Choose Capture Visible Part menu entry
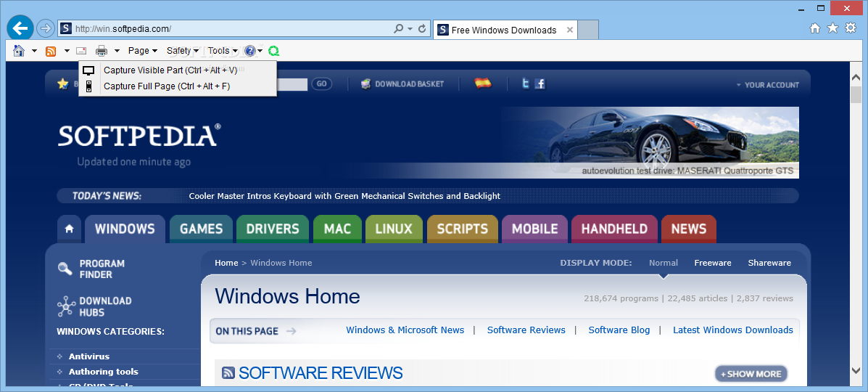The image size is (868, 392). (x=178, y=70)
